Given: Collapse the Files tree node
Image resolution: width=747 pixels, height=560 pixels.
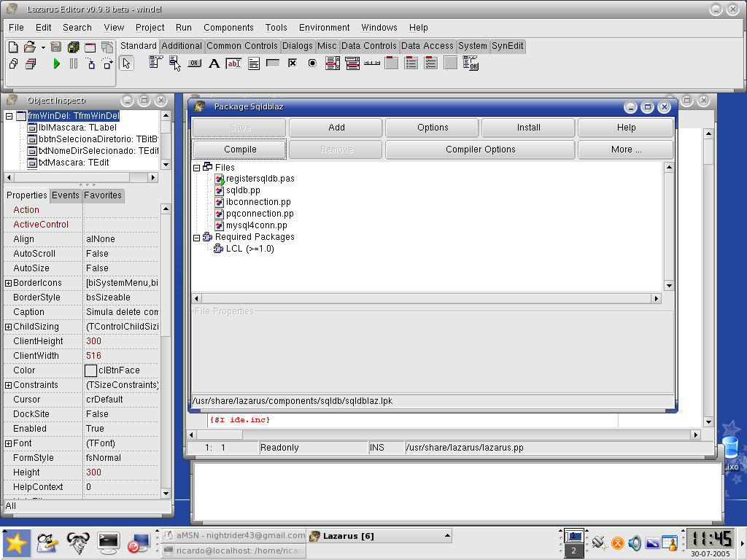Looking at the screenshot, I should [x=197, y=168].
